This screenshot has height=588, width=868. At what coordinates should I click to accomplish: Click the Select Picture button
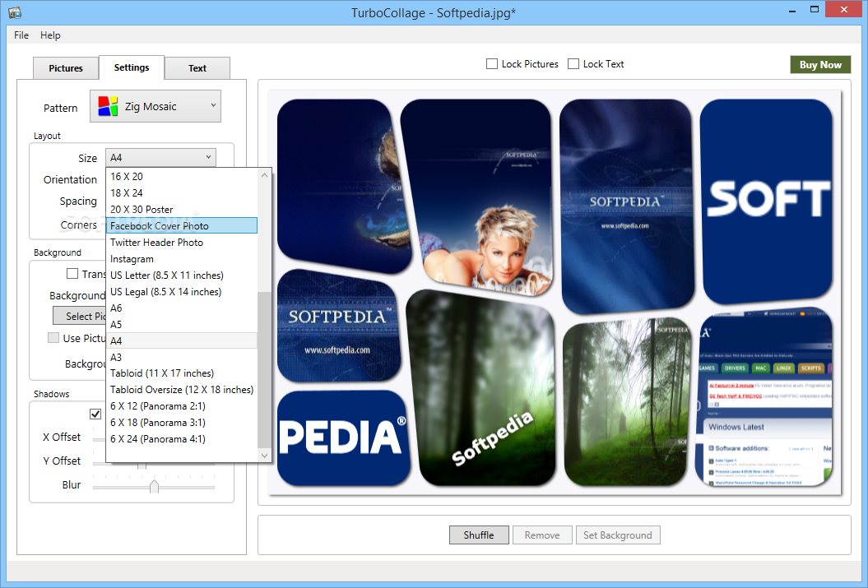click(79, 316)
